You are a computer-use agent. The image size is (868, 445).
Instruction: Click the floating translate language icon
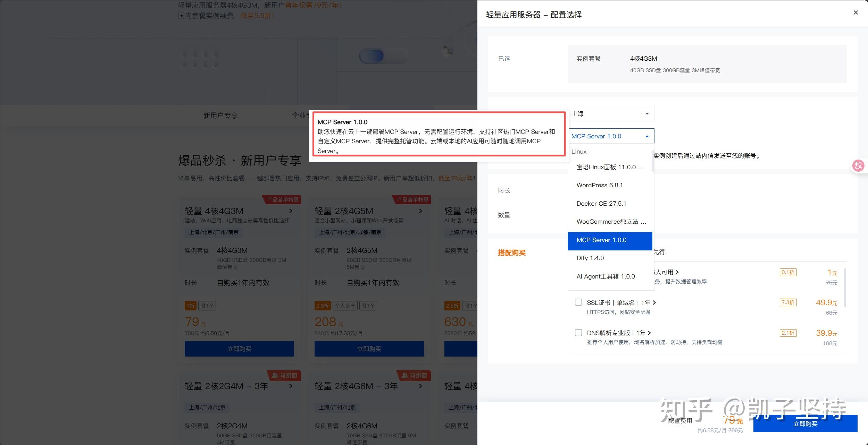[858, 166]
